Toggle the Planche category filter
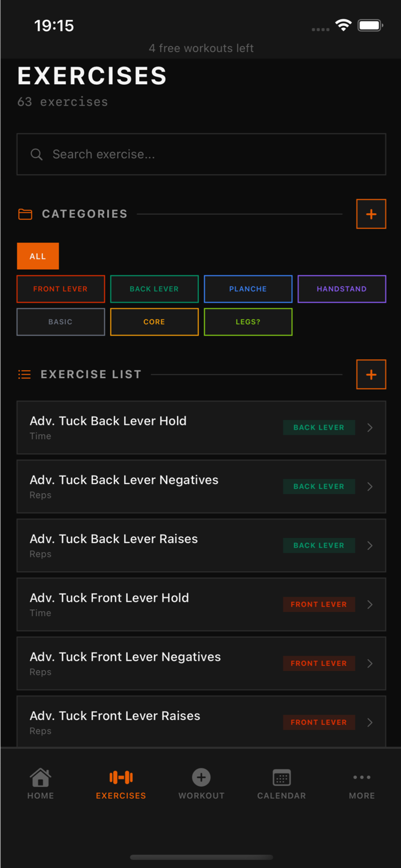This screenshot has height=868, width=401. pos(248,289)
